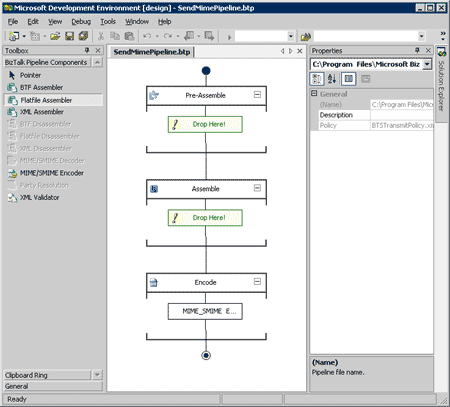Open the Tools menu
The height and width of the screenshot is (407, 450).
(108, 22)
